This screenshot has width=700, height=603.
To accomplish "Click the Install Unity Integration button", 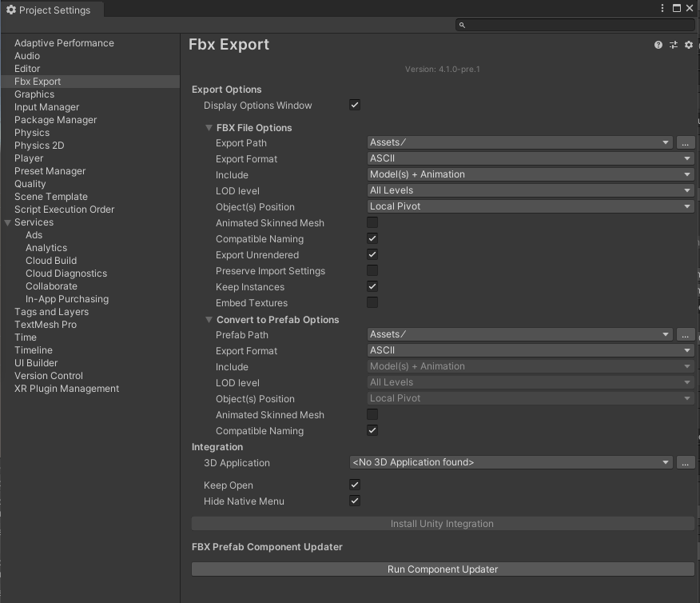I will (x=442, y=523).
